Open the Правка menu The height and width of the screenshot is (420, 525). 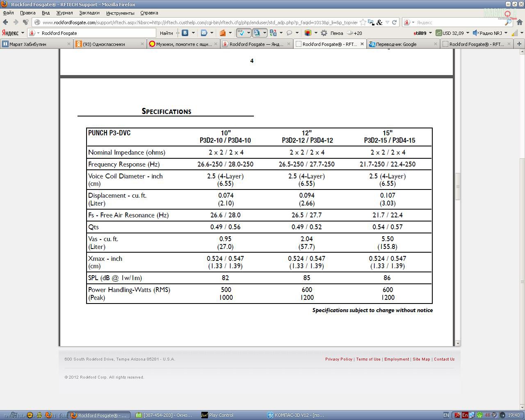coord(27,13)
